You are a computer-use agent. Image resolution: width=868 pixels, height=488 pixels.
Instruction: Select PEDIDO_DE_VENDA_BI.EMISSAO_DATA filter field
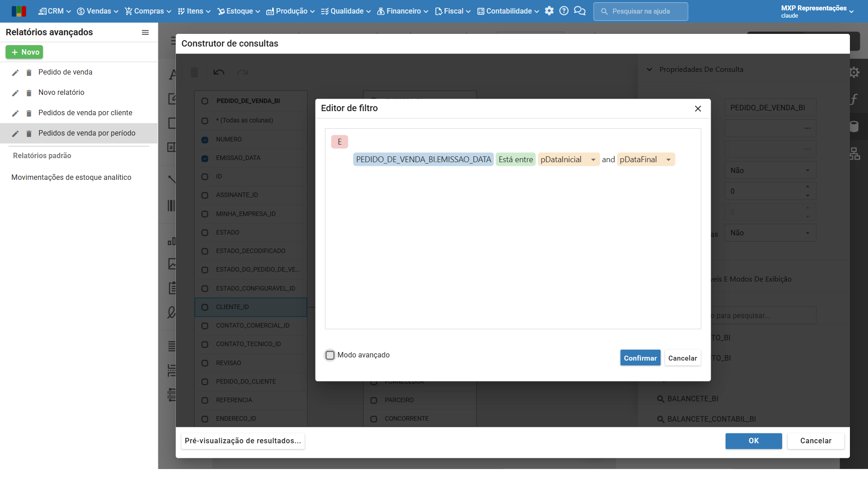click(x=423, y=160)
